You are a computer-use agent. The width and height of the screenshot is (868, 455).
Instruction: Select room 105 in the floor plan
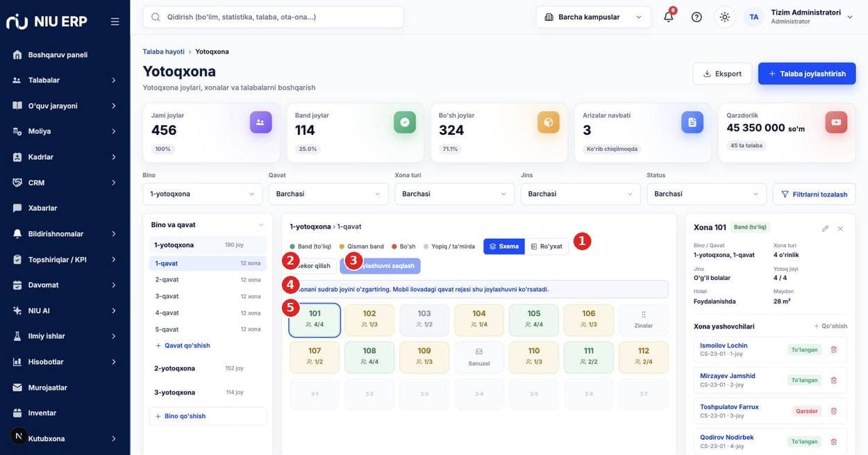pos(534,319)
